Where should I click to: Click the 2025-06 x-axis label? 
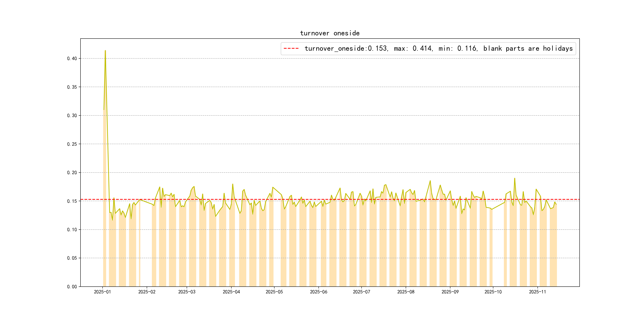318,292
